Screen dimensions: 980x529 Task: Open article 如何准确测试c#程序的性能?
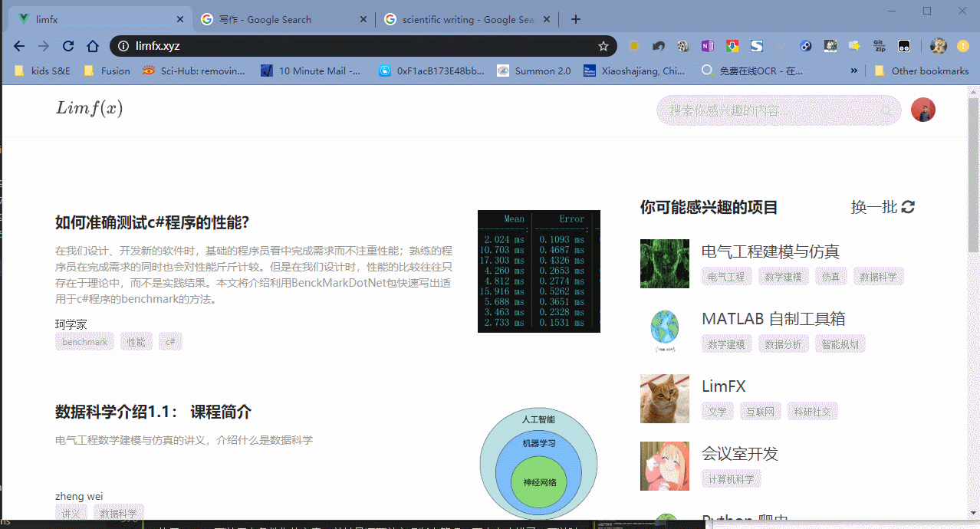tap(152, 223)
